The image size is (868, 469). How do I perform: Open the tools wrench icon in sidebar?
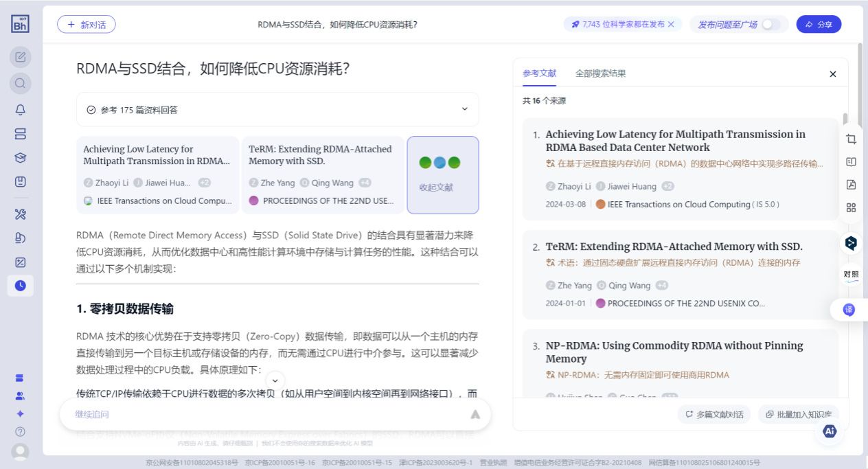point(21,214)
